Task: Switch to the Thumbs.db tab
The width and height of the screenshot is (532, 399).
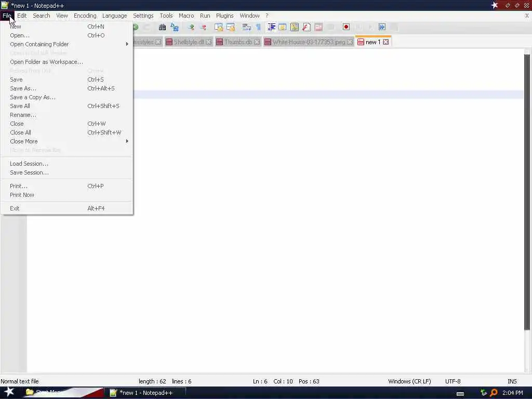Action: pyautogui.click(x=238, y=42)
